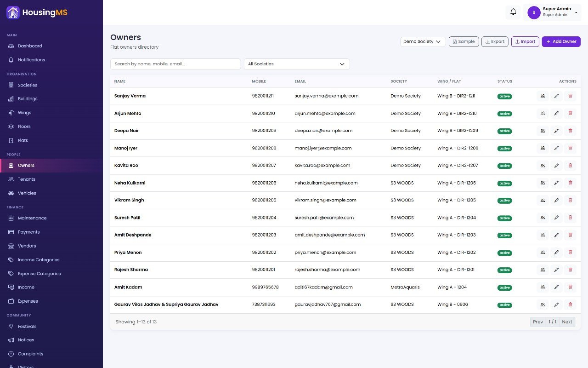
Task: Open Wings in sidebar
Action: (51, 113)
